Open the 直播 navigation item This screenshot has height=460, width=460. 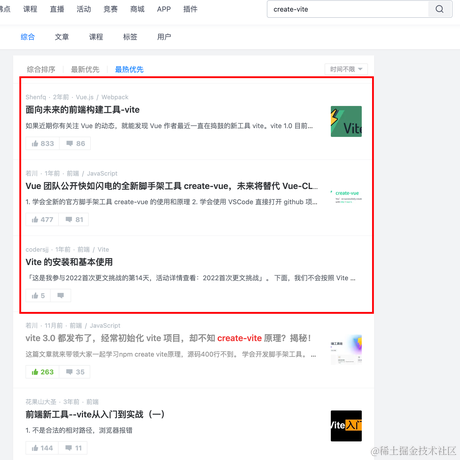pos(57,9)
